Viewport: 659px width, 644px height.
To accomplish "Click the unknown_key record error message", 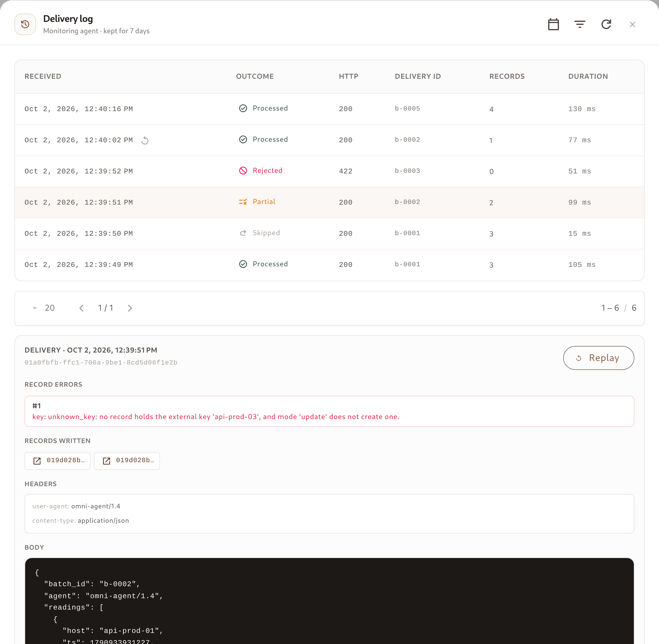I will click(x=216, y=417).
